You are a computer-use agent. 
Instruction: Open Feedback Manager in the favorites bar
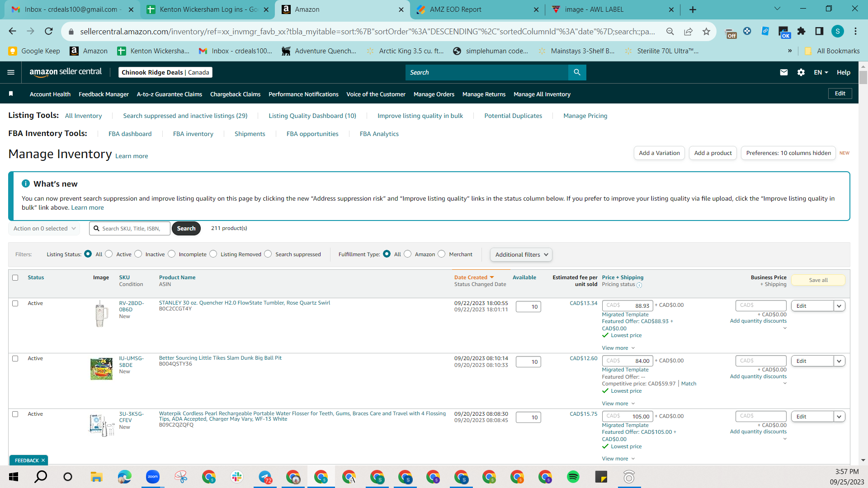click(x=104, y=94)
